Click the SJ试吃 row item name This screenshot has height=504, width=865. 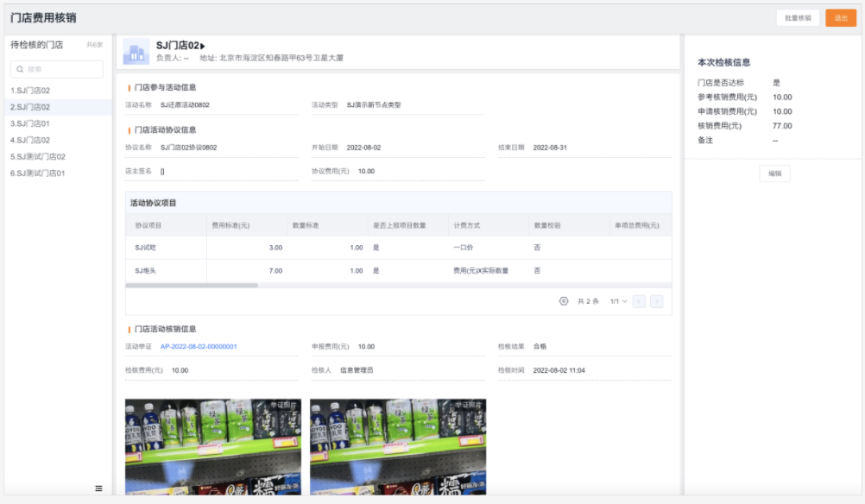[146, 248]
